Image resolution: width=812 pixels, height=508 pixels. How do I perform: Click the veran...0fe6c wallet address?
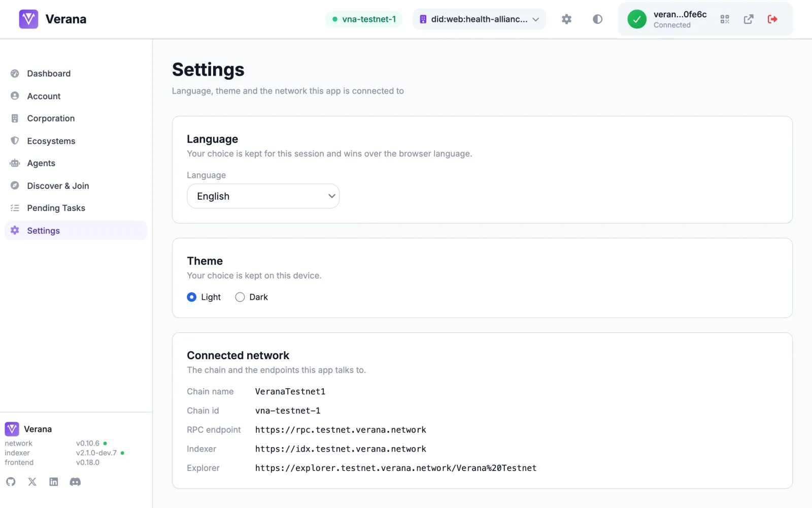click(x=680, y=15)
